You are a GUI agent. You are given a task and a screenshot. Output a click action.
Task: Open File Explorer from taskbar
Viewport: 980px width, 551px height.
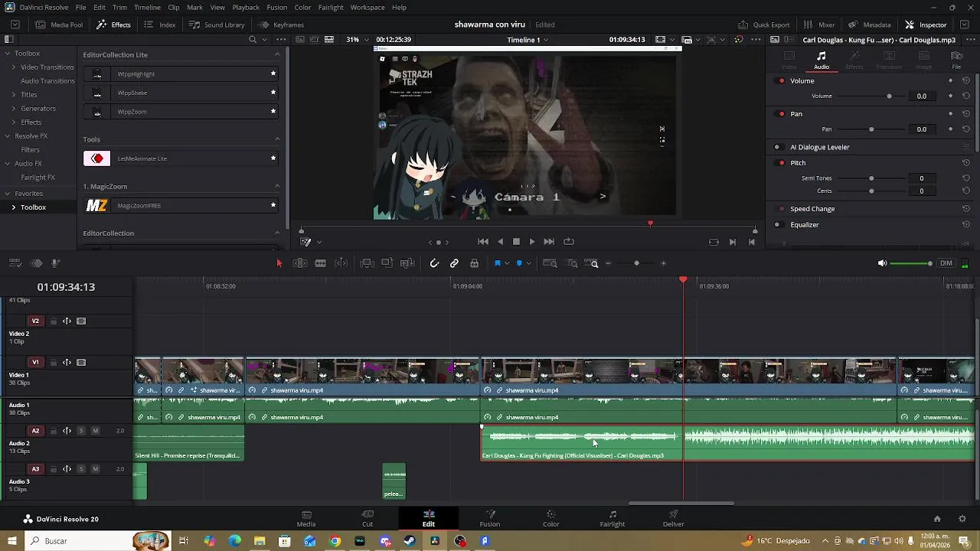[x=260, y=541]
